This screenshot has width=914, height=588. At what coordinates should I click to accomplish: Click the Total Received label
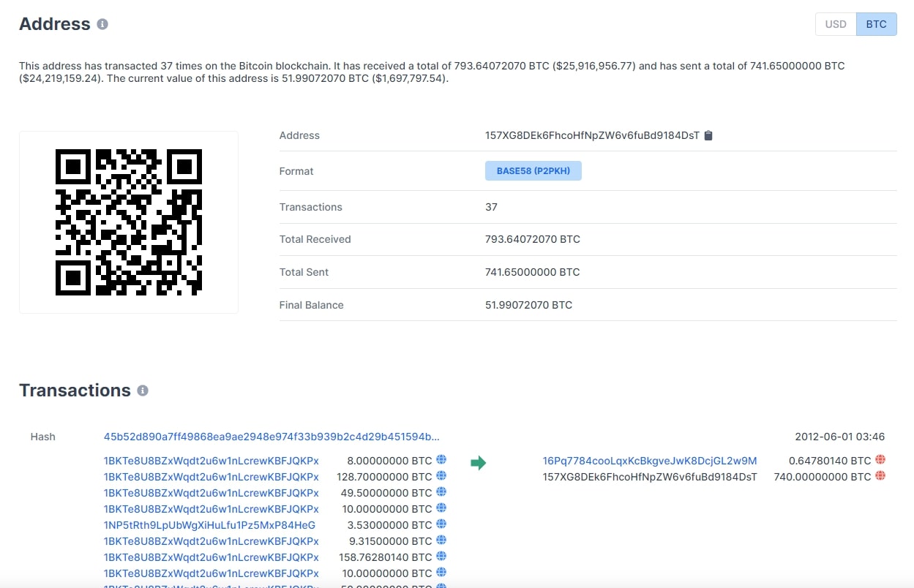click(315, 239)
